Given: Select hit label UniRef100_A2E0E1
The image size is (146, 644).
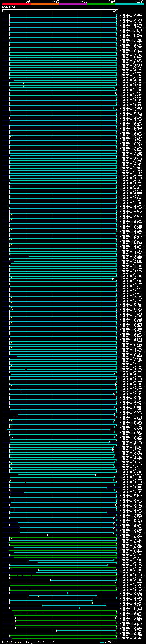Looking at the screenshot, I should coord(131,618).
